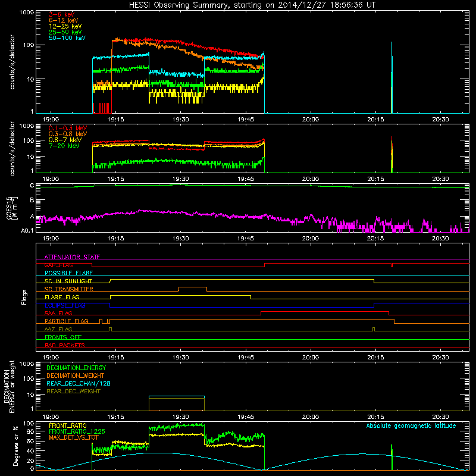Pick the FRONTS_OFF flag label
Viewport: 476px width, 476px height.
coord(63,337)
